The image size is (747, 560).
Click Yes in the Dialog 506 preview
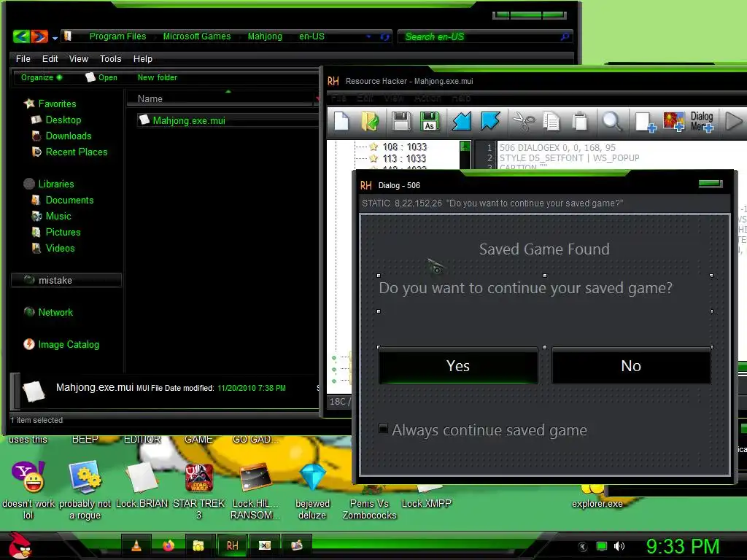point(458,366)
